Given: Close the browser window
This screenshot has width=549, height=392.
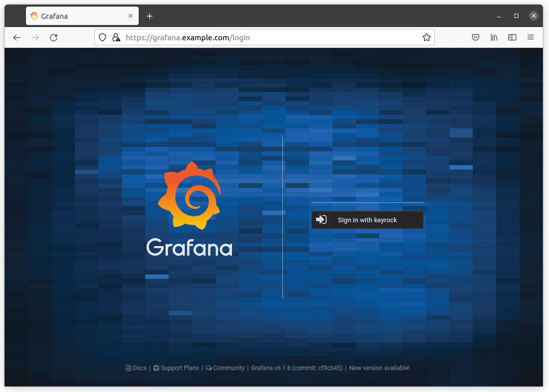Looking at the screenshot, I should point(534,16).
